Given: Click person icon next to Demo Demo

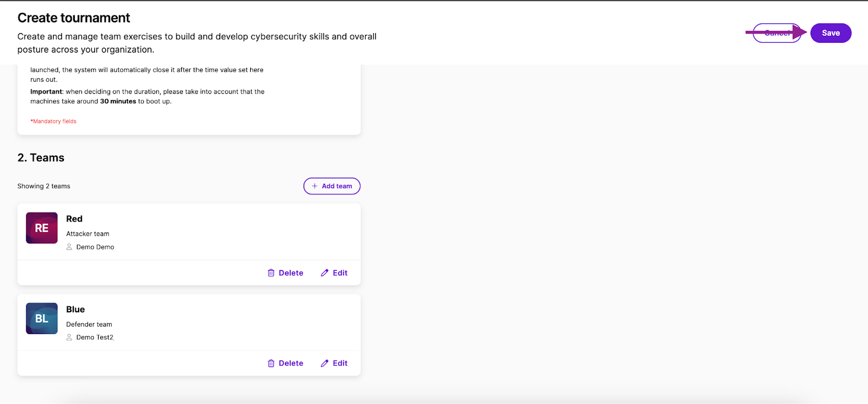Looking at the screenshot, I should coord(69,247).
